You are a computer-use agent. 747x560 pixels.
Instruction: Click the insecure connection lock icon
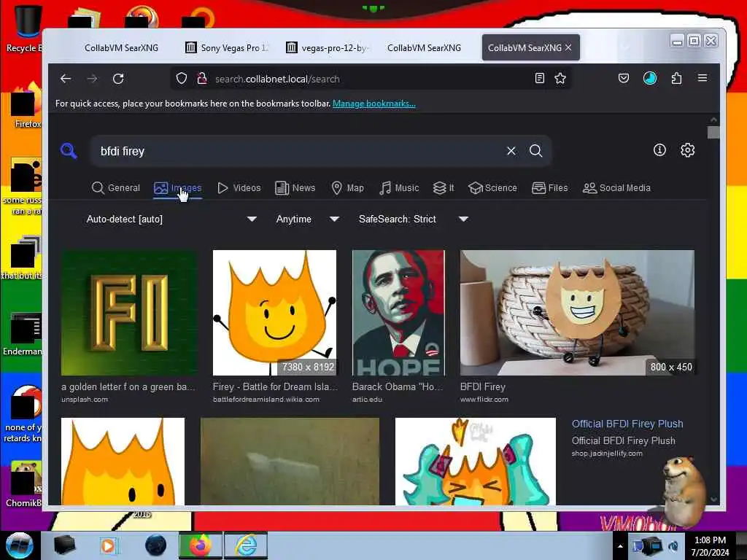202,79
